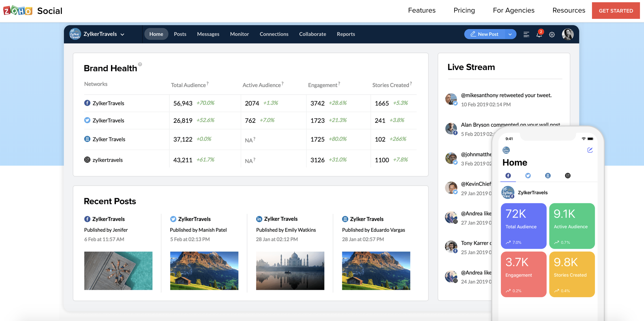Viewport: 644px width, 321px height.
Task: Go to the Connections tab
Action: [x=274, y=34]
